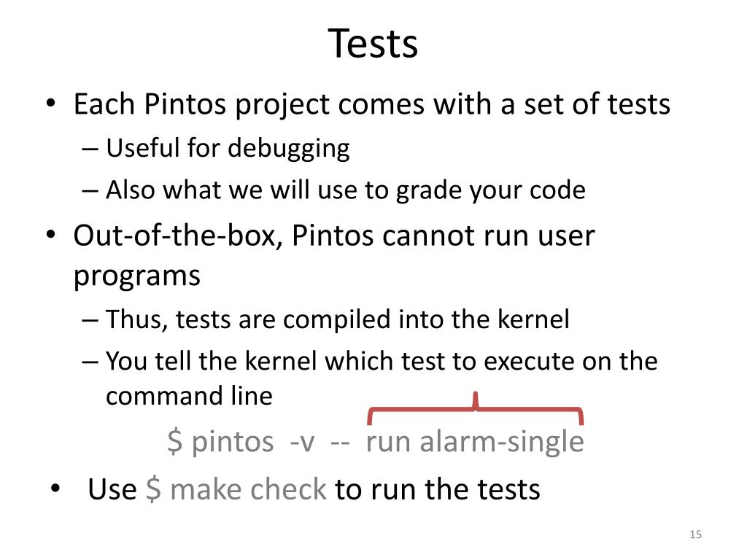
Task: Click the bullet dot before "Use $ make check"
Action: pos(55,488)
